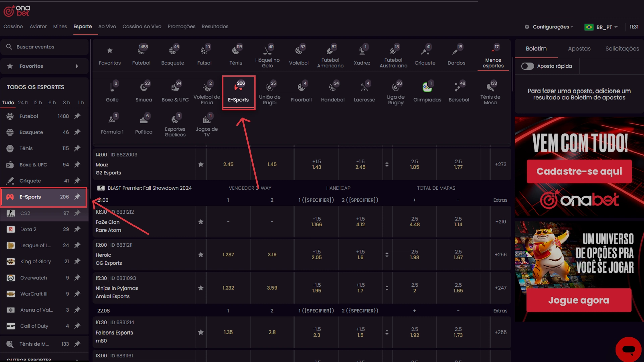Open Futebol Australiano category
This screenshot has width=644, height=362.
click(393, 55)
